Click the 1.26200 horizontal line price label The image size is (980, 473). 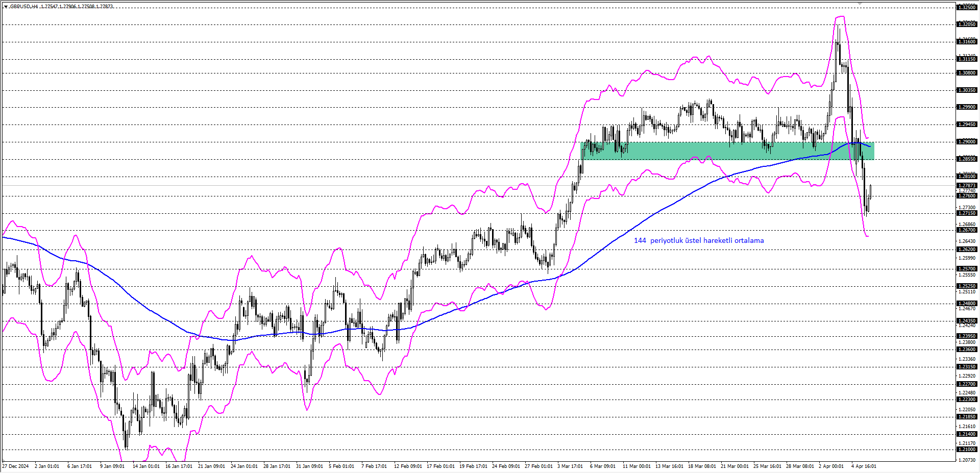pos(967,250)
